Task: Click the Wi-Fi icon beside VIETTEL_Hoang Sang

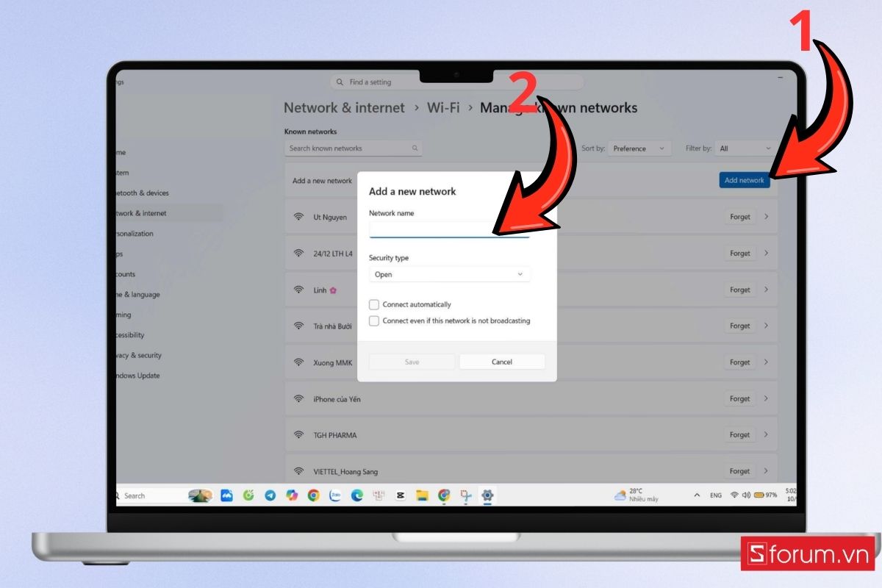Action: [298, 471]
